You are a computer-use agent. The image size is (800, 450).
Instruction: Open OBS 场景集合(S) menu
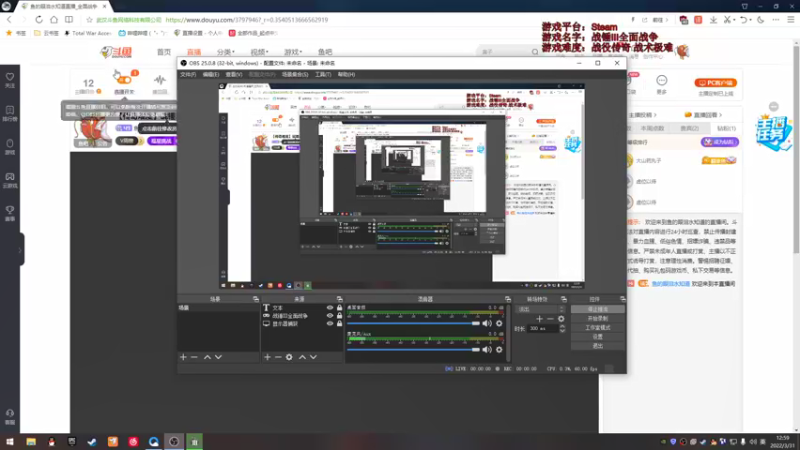295,74
